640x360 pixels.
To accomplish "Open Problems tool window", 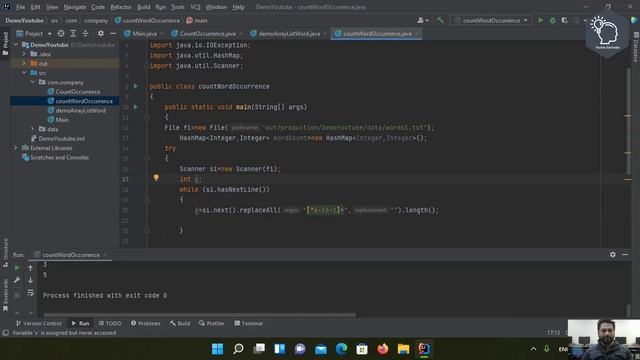I will coord(146,323).
